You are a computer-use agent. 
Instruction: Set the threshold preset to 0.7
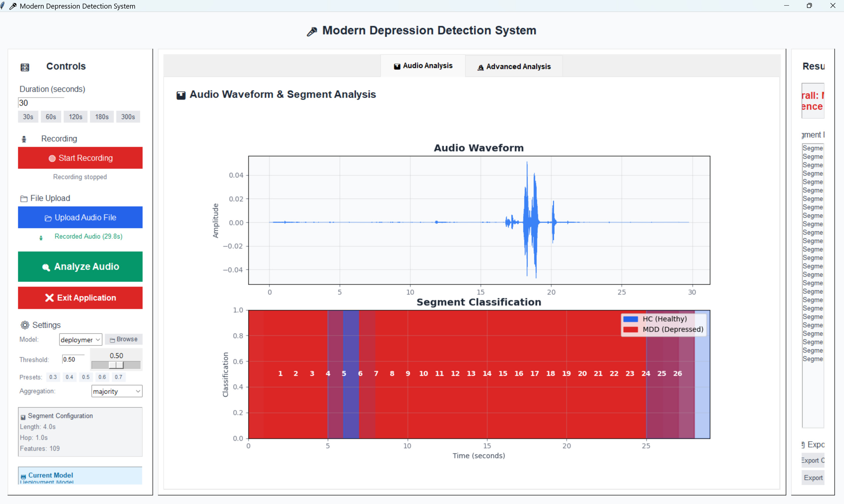[x=118, y=377]
